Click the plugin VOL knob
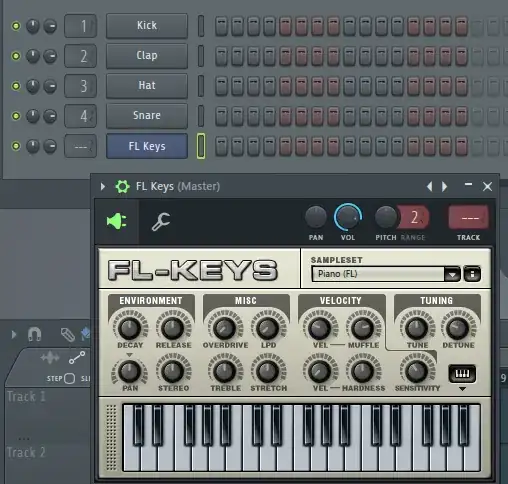 click(348, 217)
